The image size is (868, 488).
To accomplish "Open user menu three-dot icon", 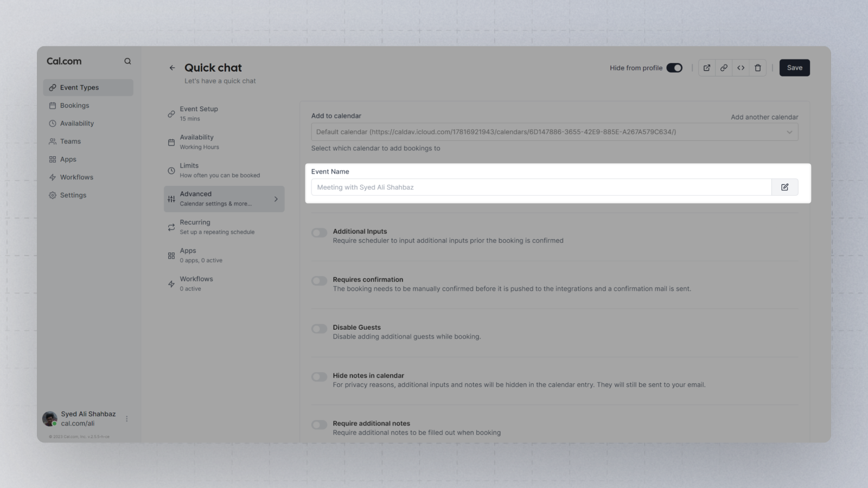I will 127,419.
